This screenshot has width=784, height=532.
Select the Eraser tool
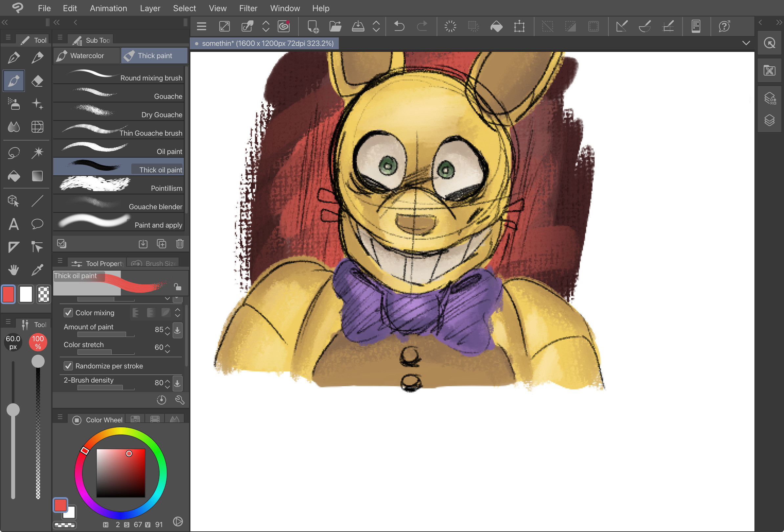[37, 81]
